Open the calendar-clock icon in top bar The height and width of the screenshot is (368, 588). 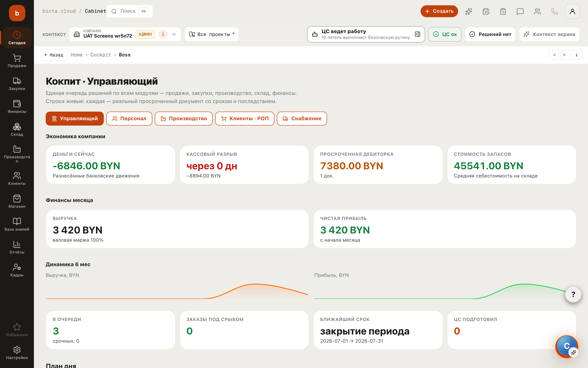[x=486, y=11]
